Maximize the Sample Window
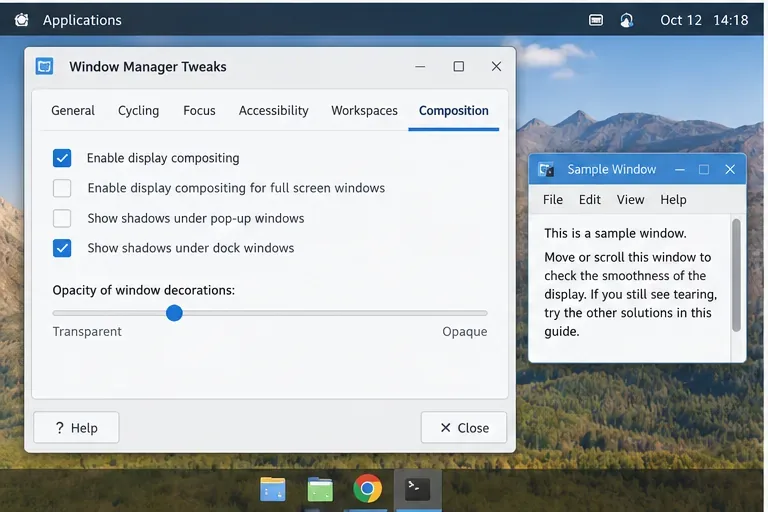768x512 pixels. [704, 170]
